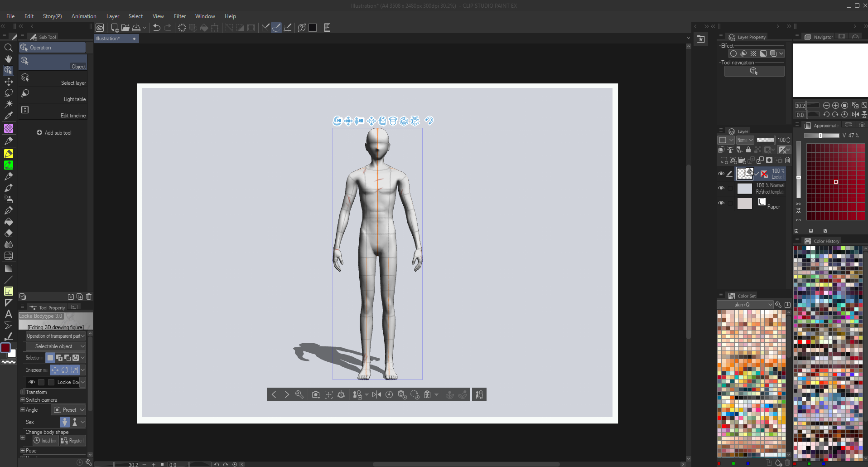
Task: Select the Eraser tool
Action: pos(8,233)
